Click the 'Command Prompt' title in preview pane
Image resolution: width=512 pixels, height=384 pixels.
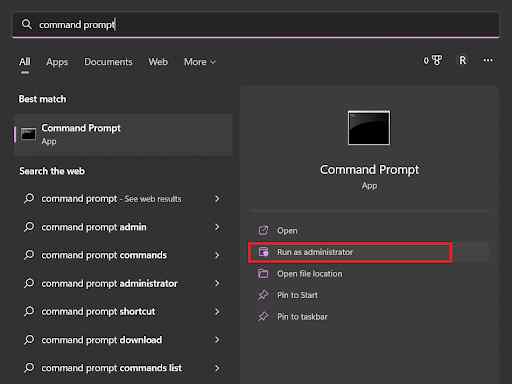coord(369,170)
